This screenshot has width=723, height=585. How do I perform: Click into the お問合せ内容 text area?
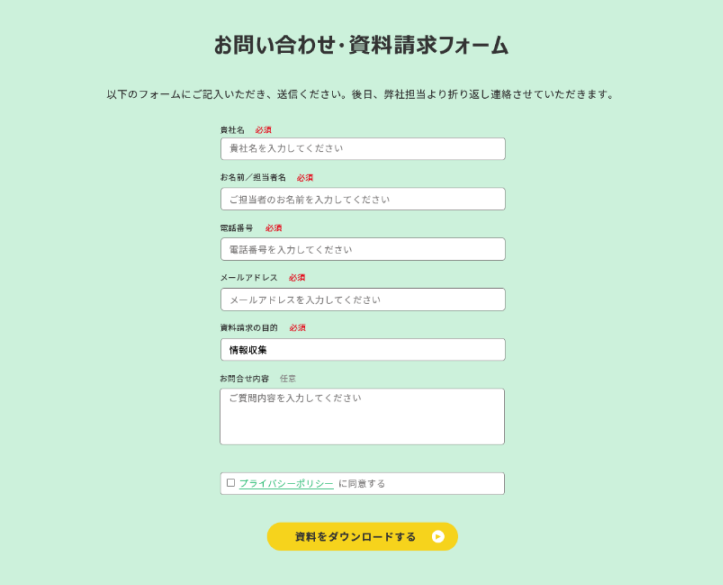pos(362,416)
